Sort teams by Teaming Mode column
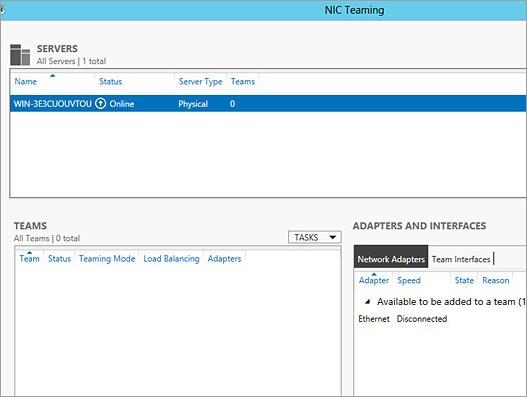Image resolution: width=527 pixels, height=397 pixels. pyautogui.click(x=107, y=259)
